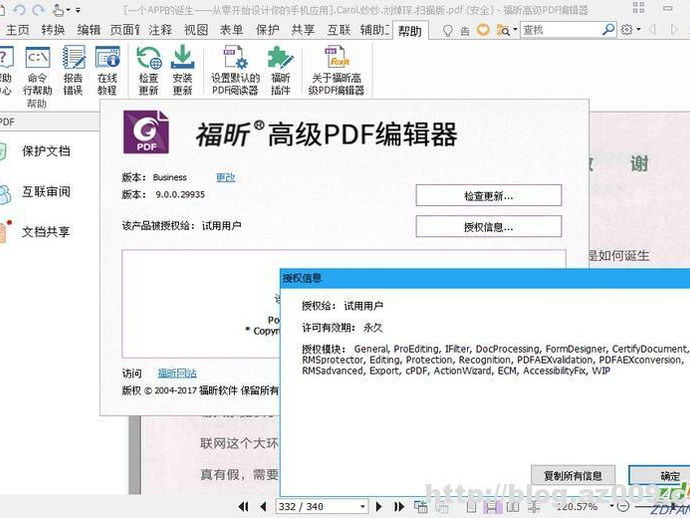690x518 pixels.
Task: Click the 永久 license validity value
Action: click(x=373, y=327)
